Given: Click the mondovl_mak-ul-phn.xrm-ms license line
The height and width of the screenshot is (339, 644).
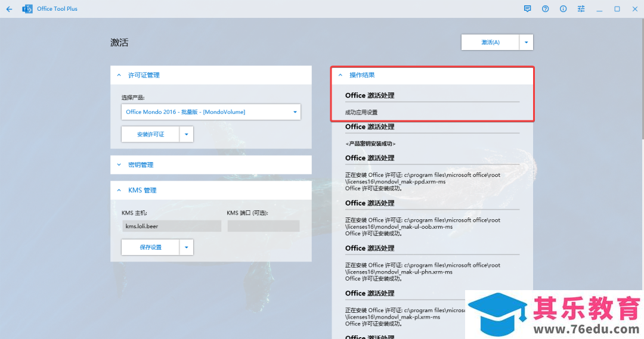Looking at the screenshot, I should [399, 272].
